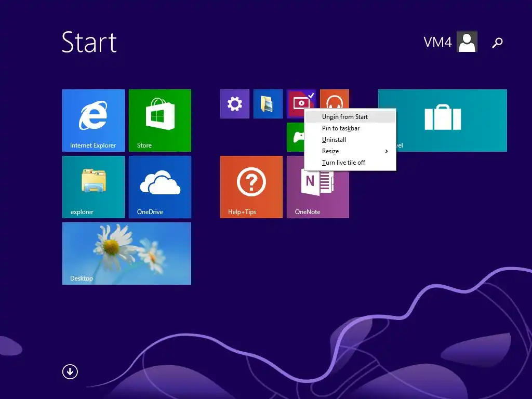Open the Desktop tile with daisies

(x=127, y=254)
